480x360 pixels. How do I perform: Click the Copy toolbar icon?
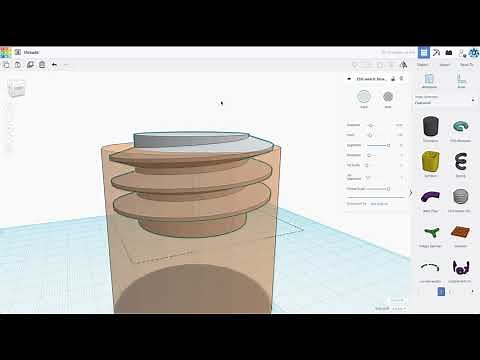point(6,65)
